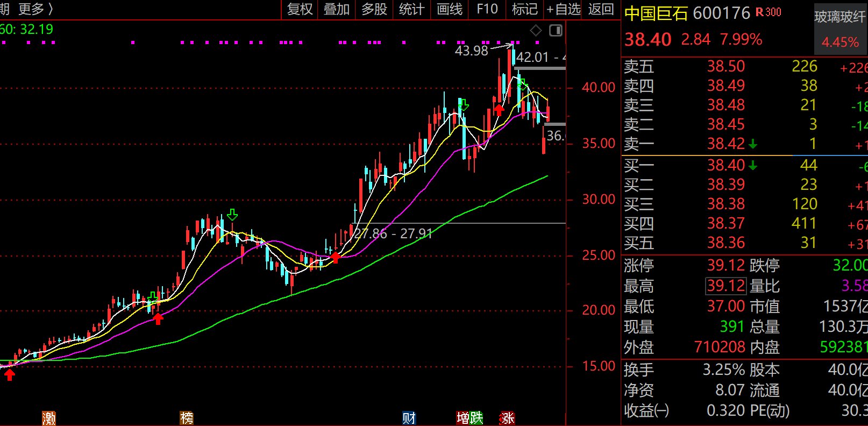Click the stock code 600176
Viewport: 868px width, 426px height.
[721, 13]
